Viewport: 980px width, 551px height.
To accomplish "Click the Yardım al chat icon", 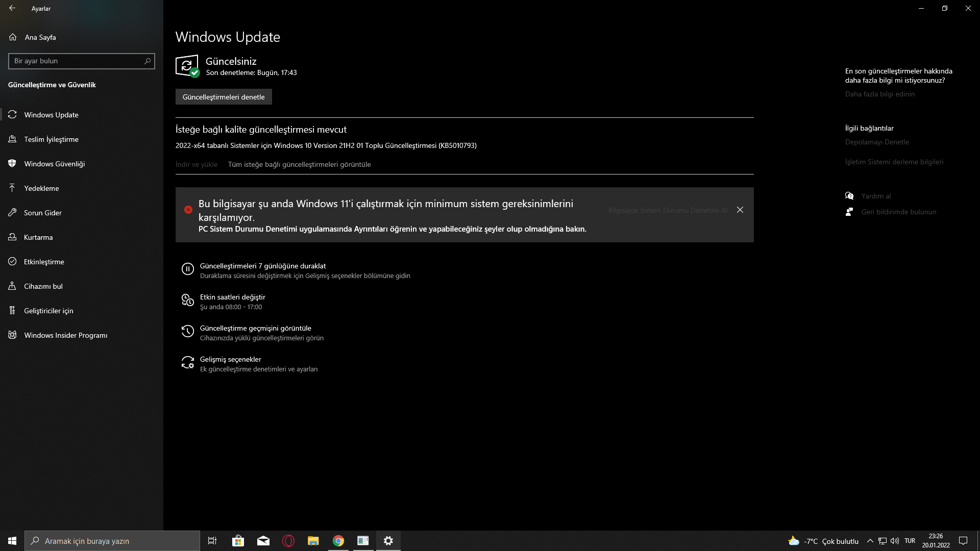I will coord(849,196).
